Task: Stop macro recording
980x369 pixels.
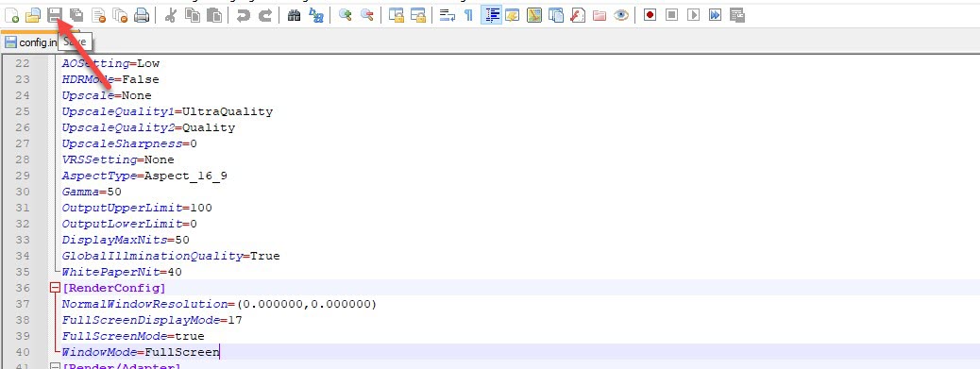Action: pyautogui.click(x=671, y=15)
